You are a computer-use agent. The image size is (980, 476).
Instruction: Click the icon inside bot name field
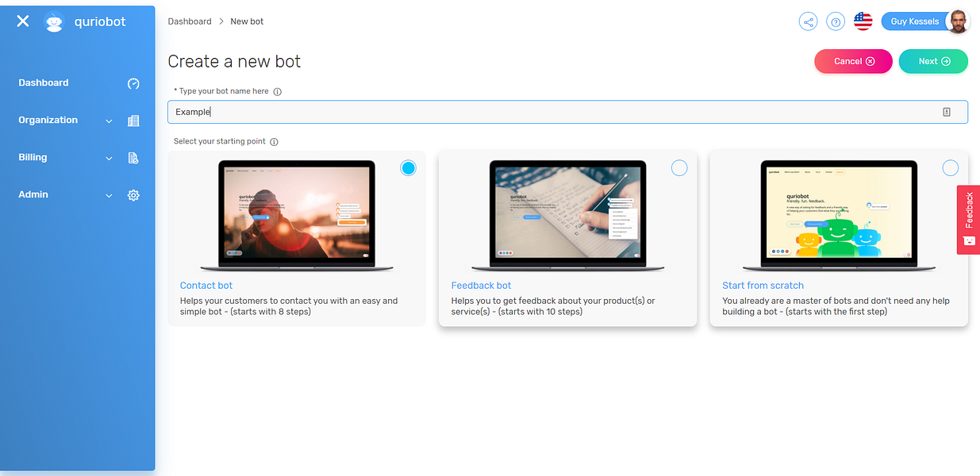947,112
